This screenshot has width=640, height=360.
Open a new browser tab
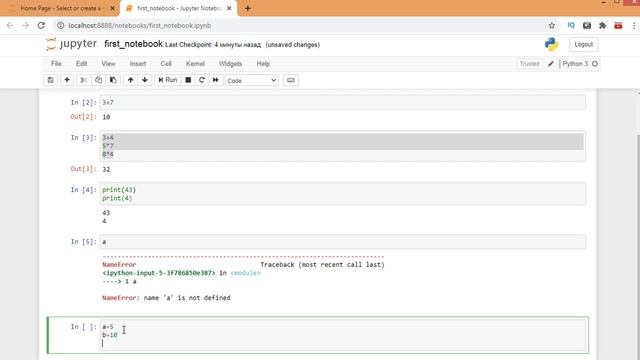[247, 8]
